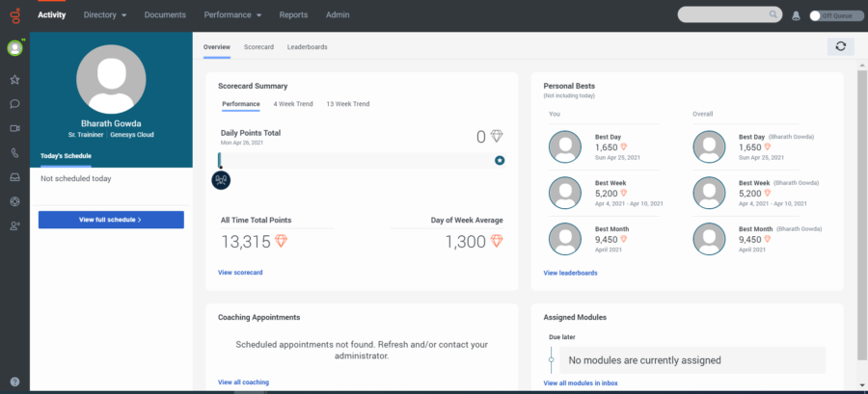Image resolution: width=868 pixels, height=394 pixels.
Task: Open the Activity menu
Action: tap(51, 14)
